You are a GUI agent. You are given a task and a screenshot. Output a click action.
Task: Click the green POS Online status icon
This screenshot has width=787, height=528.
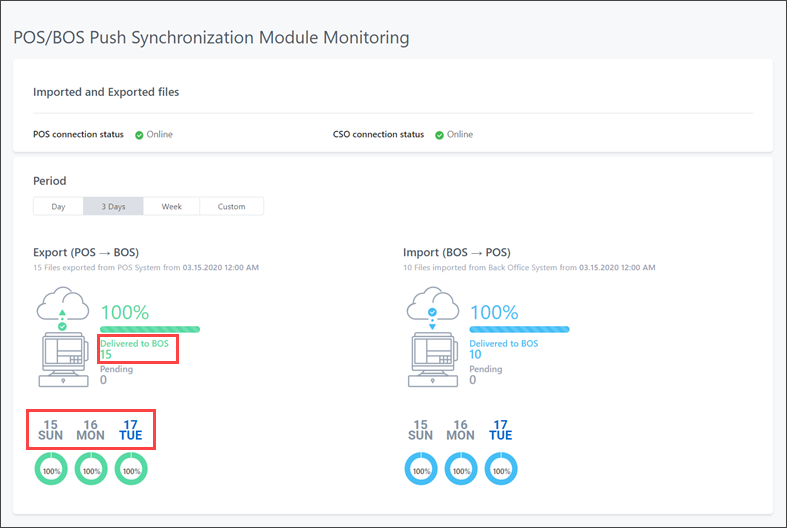tap(139, 135)
